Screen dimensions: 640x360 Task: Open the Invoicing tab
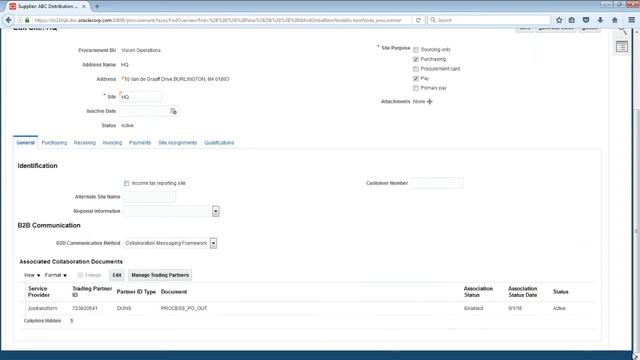pos(112,142)
